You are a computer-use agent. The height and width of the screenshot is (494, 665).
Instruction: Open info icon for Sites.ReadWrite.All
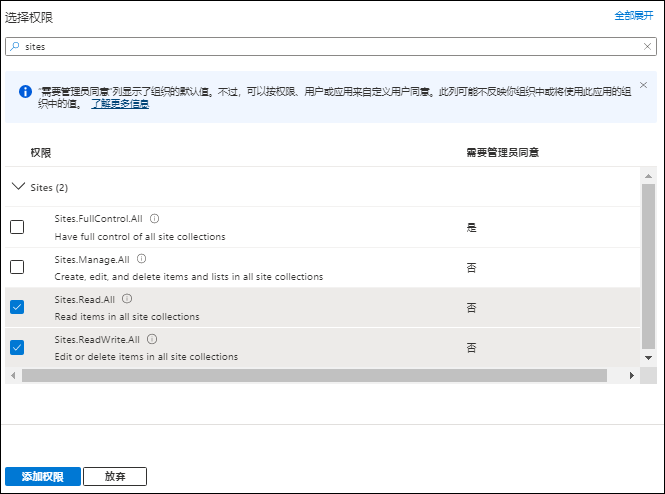coord(152,339)
